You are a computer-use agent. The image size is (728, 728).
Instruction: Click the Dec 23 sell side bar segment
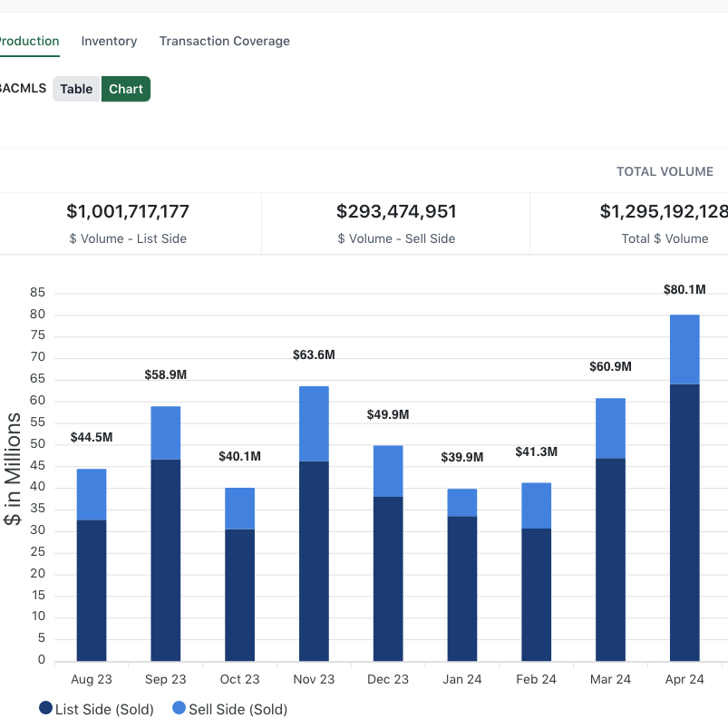point(388,471)
